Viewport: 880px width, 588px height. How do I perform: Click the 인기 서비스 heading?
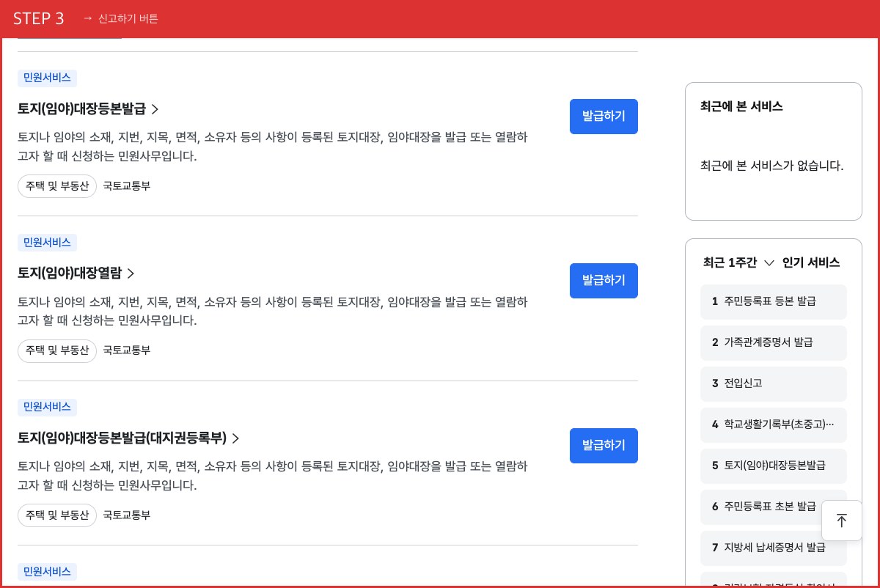coord(811,262)
